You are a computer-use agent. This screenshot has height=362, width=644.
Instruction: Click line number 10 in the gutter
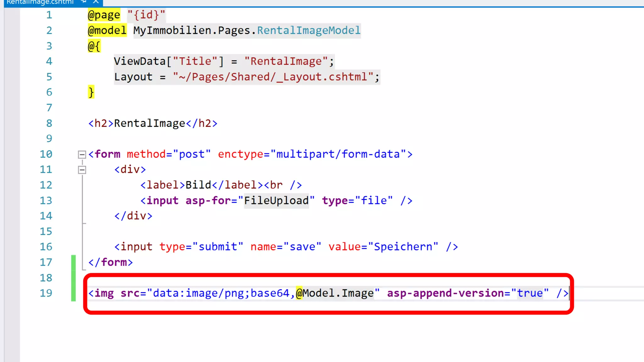pos(46,154)
